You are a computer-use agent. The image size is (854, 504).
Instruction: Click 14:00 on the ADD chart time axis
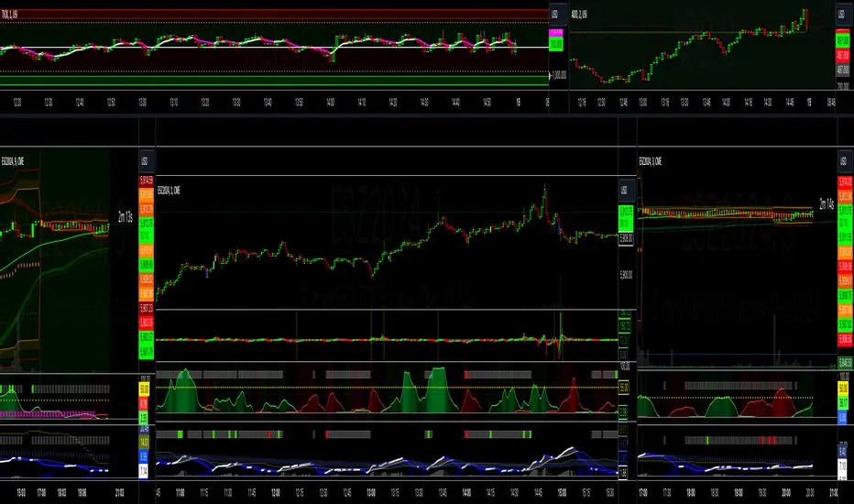click(726, 102)
